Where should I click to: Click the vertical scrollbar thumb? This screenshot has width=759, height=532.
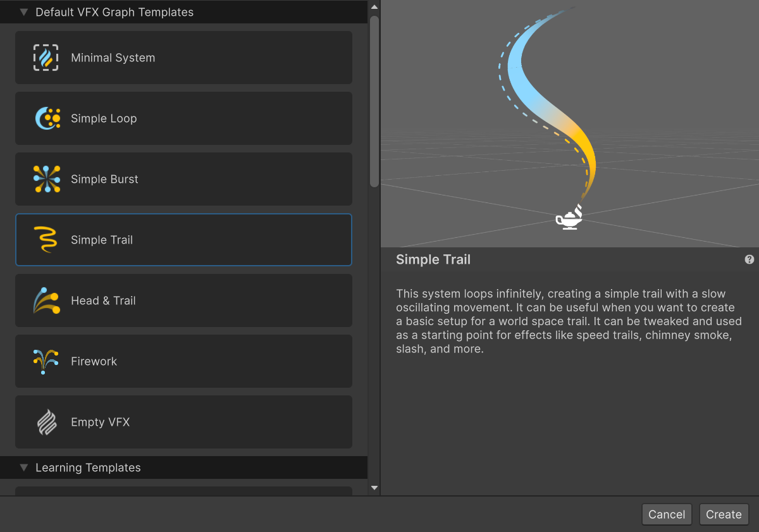[x=374, y=101]
